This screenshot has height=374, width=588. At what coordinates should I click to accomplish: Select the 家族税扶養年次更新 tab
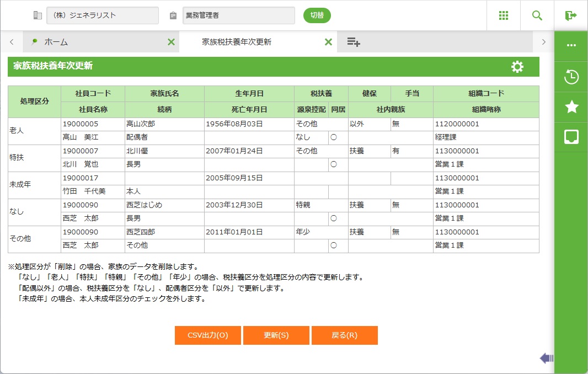click(x=237, y=42)
